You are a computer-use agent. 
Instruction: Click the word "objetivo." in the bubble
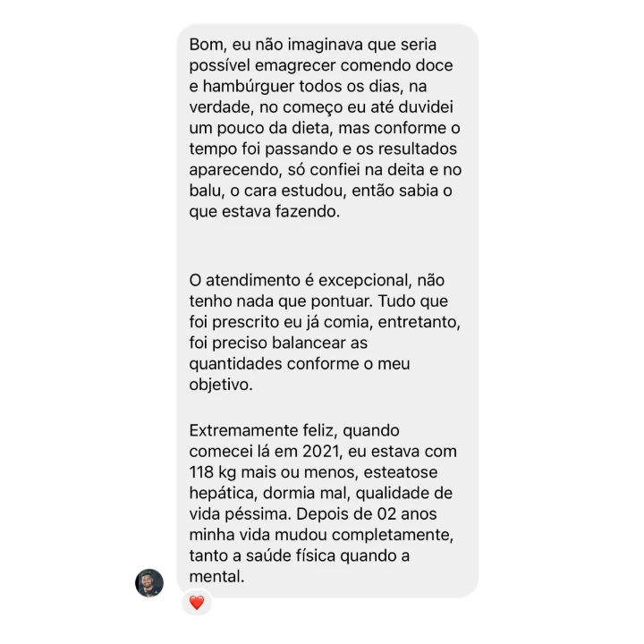pos(221,385)
